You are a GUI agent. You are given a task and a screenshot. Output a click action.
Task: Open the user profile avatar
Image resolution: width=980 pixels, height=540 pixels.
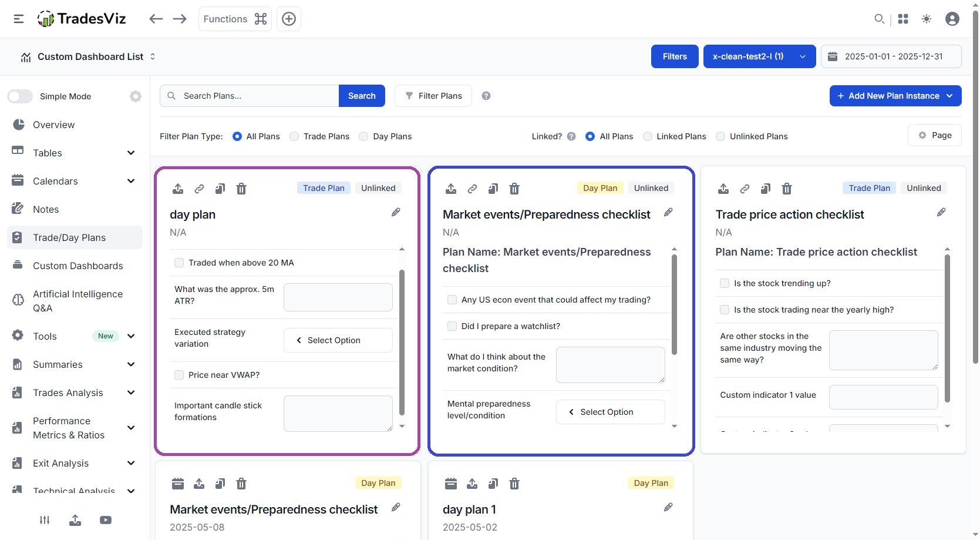(x=952, y=19)
